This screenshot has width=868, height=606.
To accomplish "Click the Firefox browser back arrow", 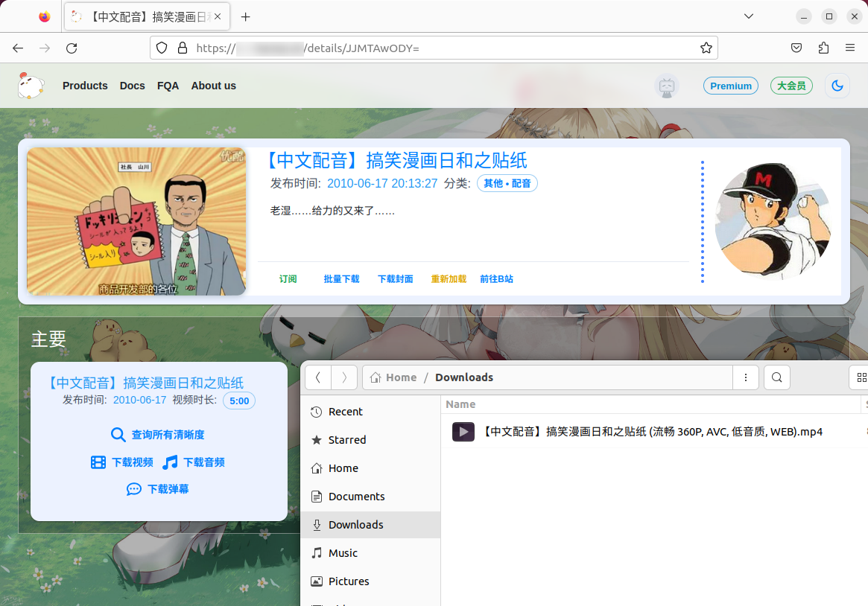I will pos(18,48).
